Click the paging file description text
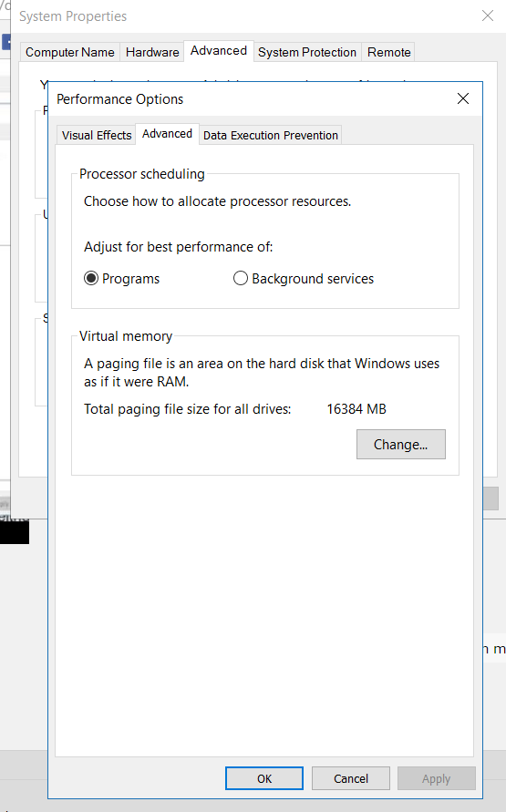Viewport: 506px width, 812px height. coord(262,373)
